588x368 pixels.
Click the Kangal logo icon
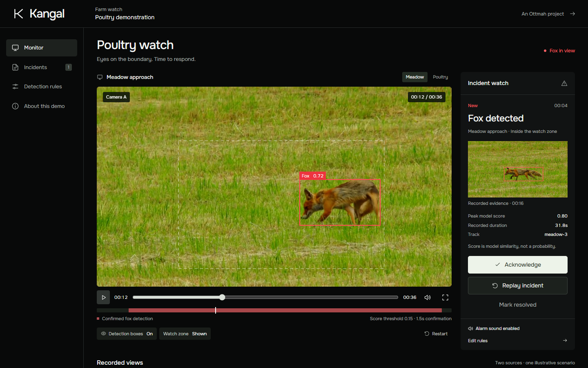[18, 14]
